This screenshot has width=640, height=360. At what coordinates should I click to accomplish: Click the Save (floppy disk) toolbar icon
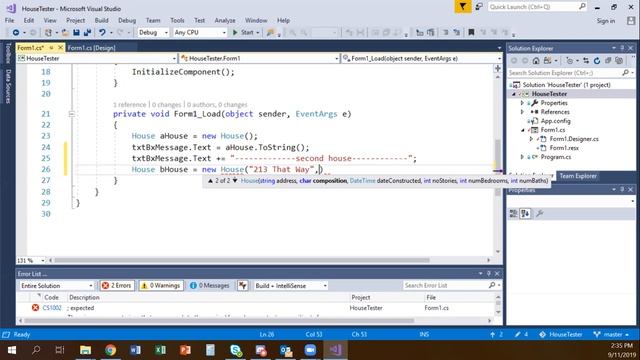76,32
